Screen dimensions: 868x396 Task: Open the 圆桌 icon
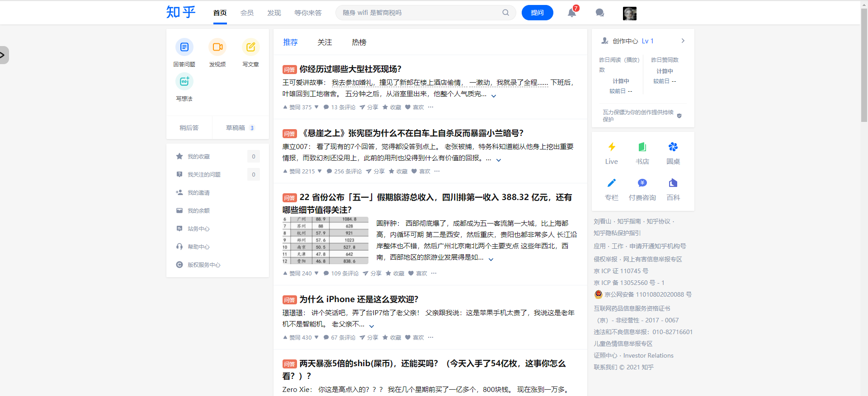pyautogui.click(x=673, y=147)
